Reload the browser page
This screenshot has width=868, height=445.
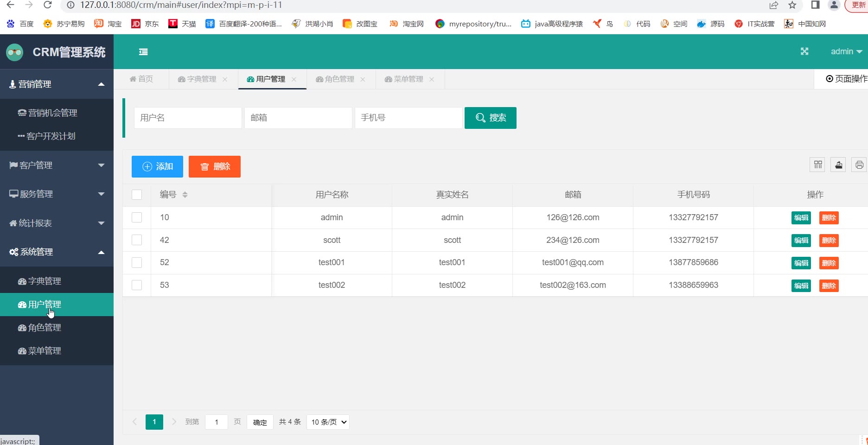pyautogui.click(x=47, y=5)
